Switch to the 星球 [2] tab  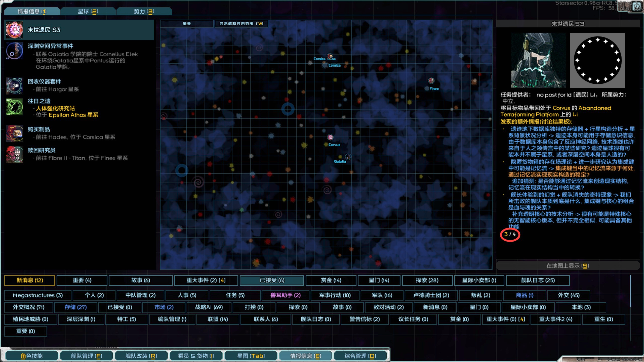88,11
